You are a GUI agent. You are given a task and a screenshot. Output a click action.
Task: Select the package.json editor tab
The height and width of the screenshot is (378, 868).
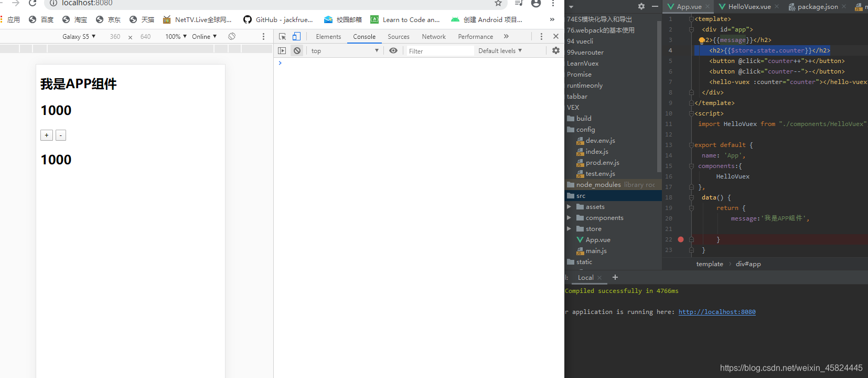coord(817,6)
